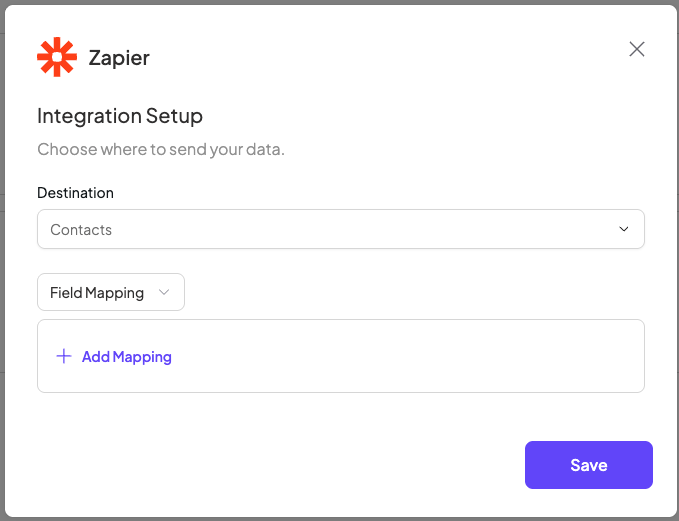Click the Zapier title text

[119, 57]
